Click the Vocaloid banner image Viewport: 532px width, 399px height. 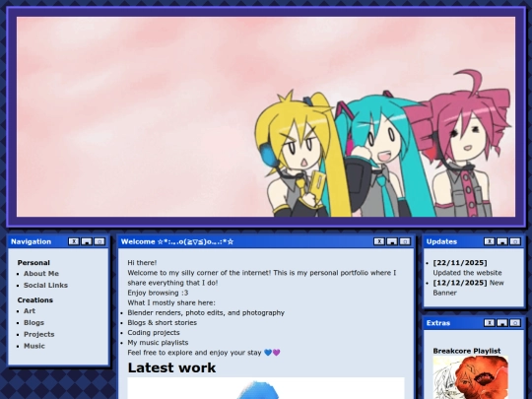coord(266,116)
